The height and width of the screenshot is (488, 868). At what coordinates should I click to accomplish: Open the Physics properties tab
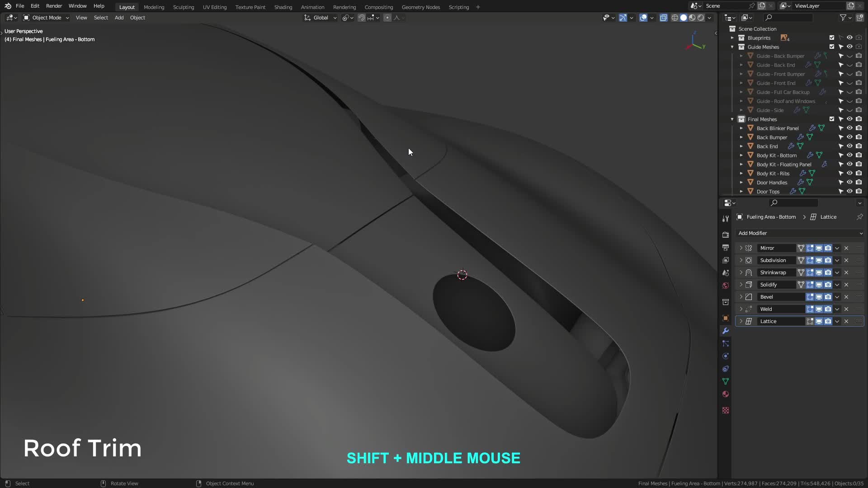tap(726, 356)
